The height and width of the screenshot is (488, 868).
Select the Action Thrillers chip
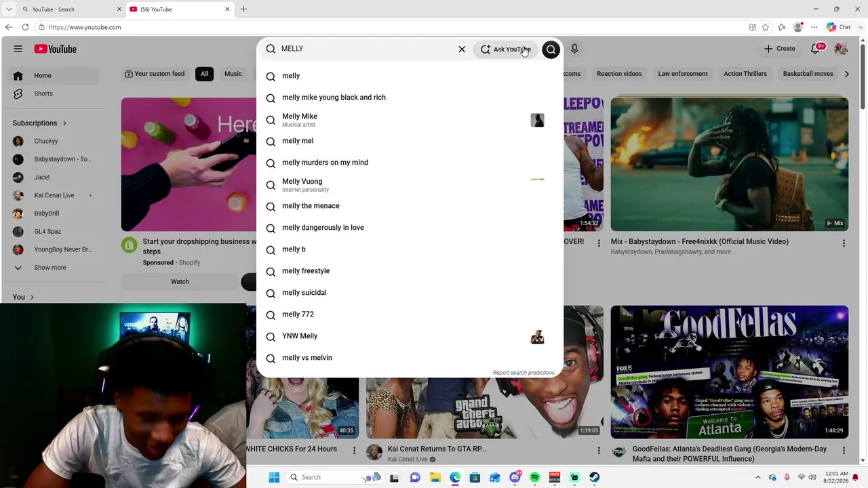pos(745,74)
